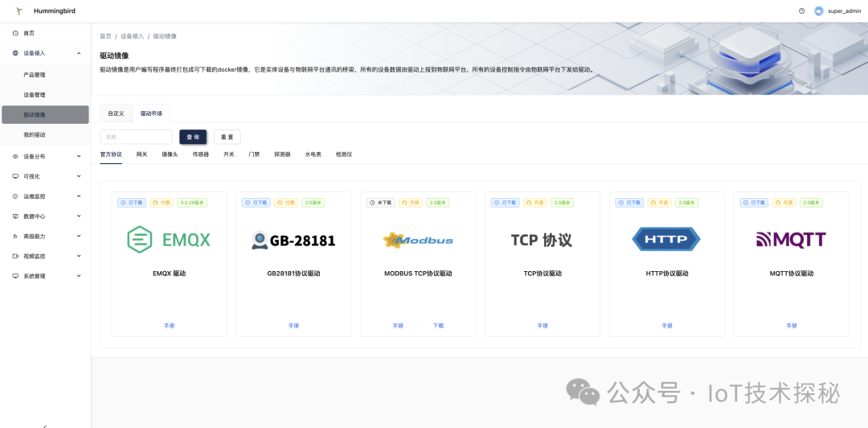Click the 设备接入 globe icon
Viewport: 868px width, 428px height.
coord(15,53)
